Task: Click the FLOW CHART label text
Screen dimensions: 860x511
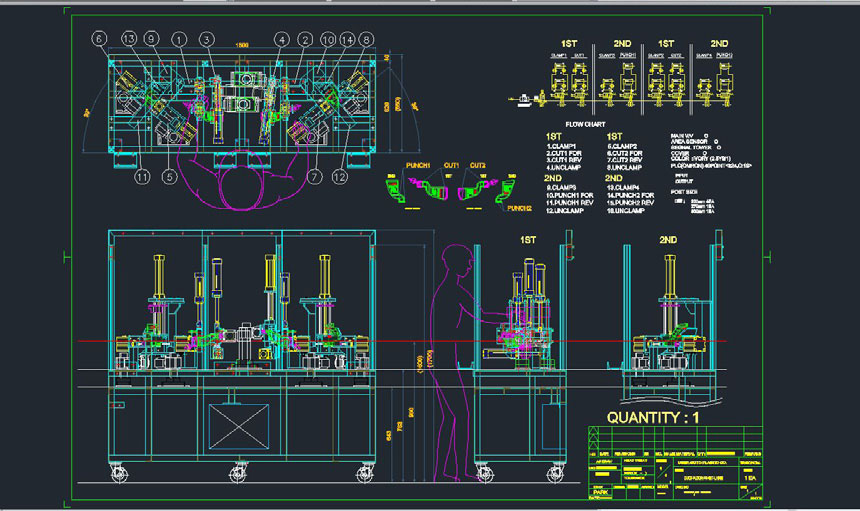Action: [x=587, y=124]
